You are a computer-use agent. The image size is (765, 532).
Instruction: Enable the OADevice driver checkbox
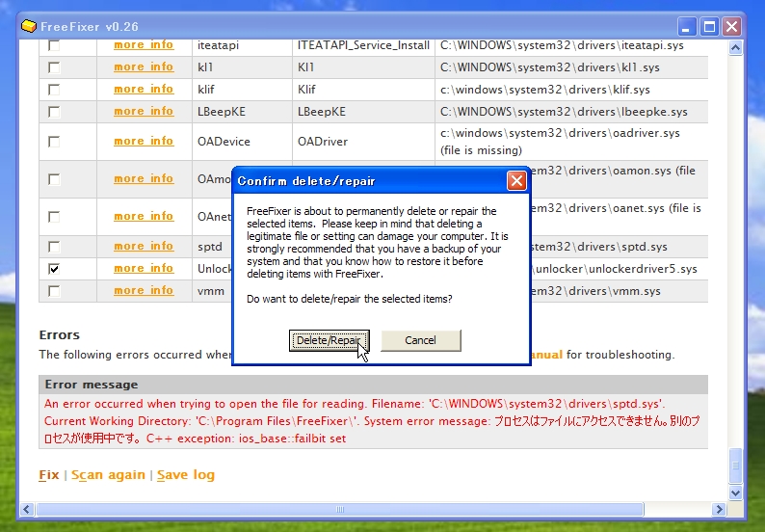[x=54, y=142]
